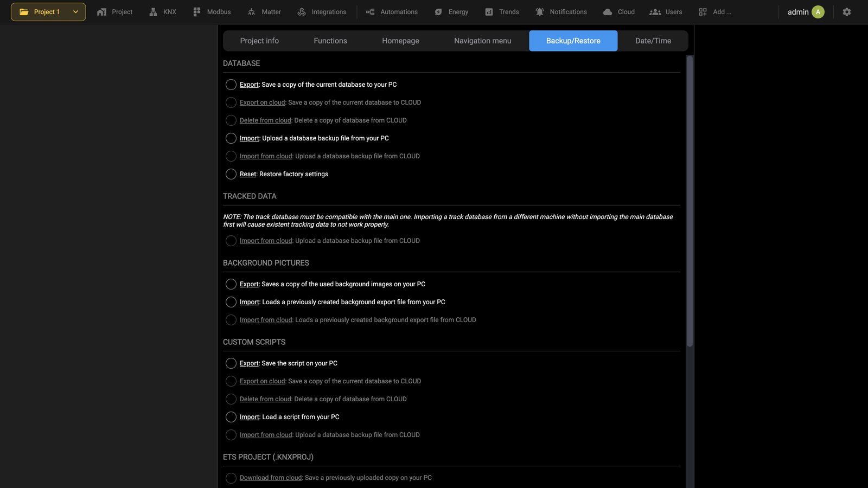Select Reset factory settings radio
This screenshot has width=868, height=488.
tap(231, 174)
